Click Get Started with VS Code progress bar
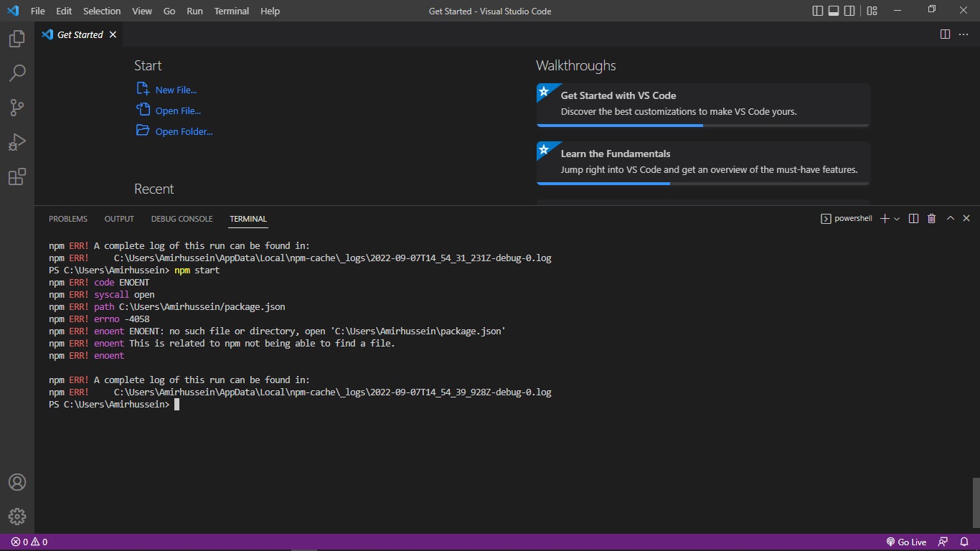 tap(703, 126)
